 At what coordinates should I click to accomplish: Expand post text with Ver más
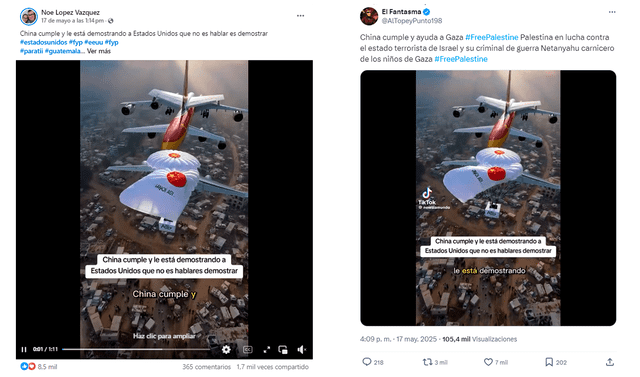click(x=98, y=51)
